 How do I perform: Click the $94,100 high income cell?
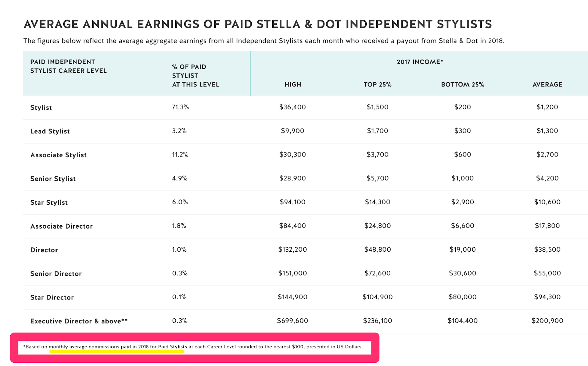click(293, 202)
